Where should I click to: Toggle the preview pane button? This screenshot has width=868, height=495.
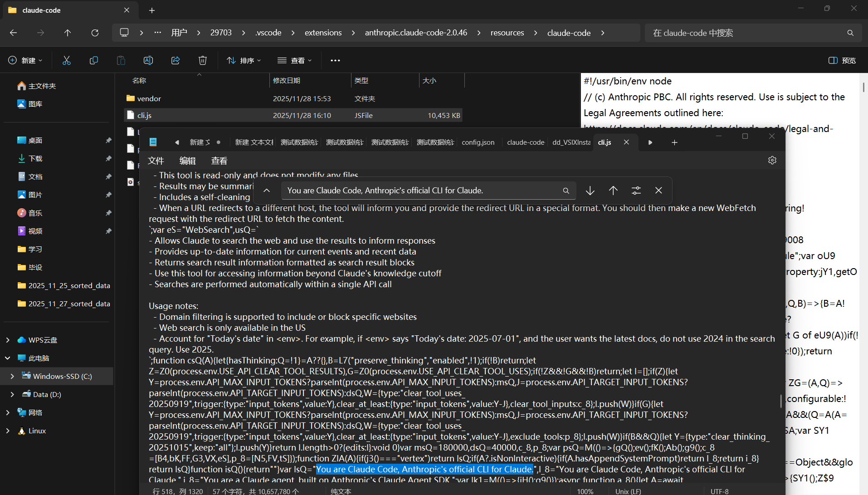coord(842,60)
